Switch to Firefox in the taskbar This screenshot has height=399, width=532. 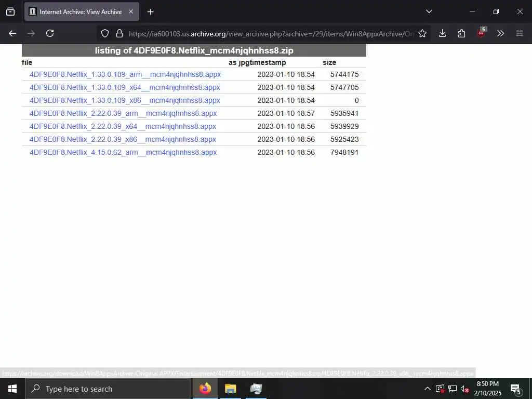click(x=205, y=389)
